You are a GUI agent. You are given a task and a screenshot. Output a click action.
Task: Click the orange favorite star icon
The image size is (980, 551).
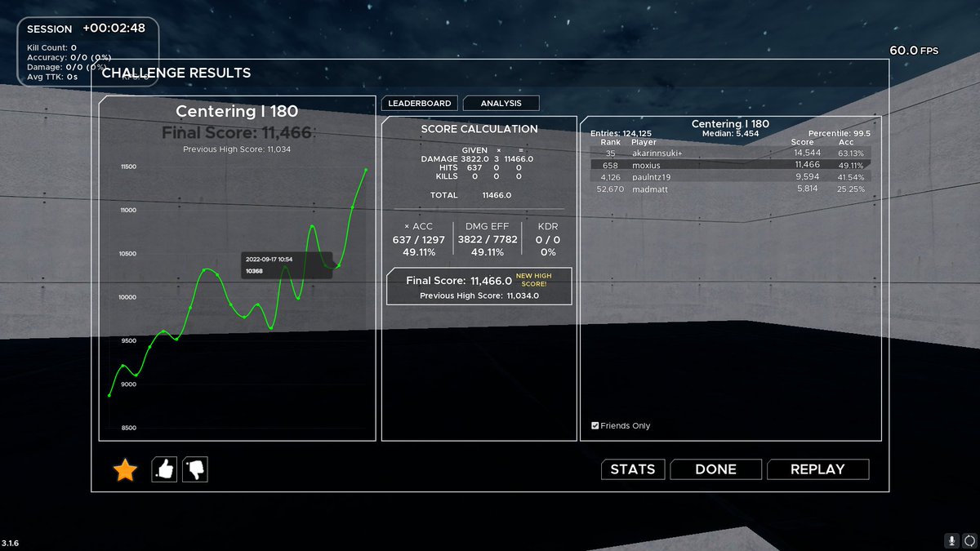pyautogui.click(x=125, y=469)
